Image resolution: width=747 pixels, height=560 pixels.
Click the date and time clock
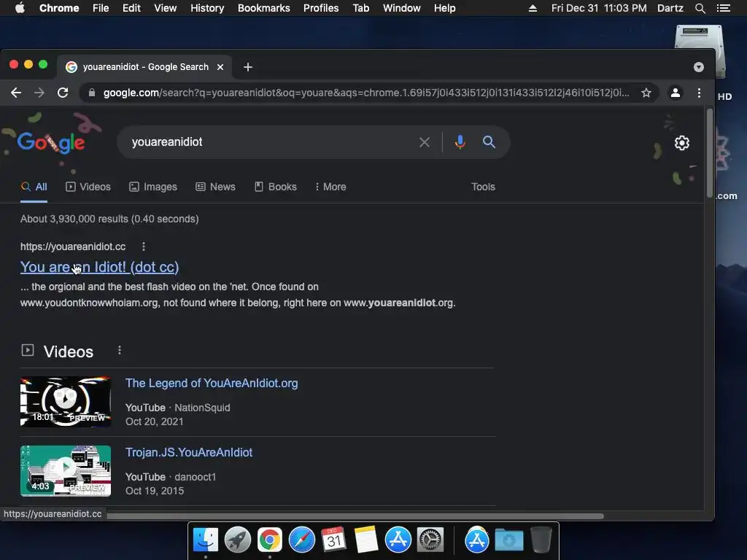click(x=599, y=8)
